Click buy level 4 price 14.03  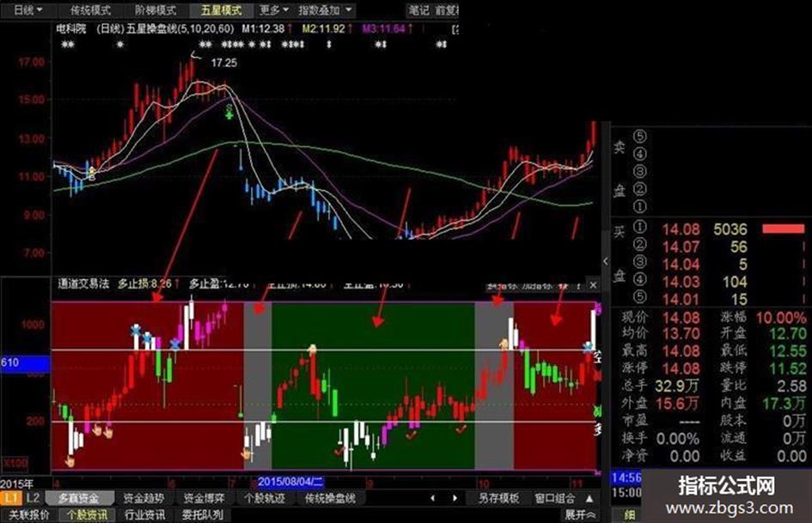[681, 282]
